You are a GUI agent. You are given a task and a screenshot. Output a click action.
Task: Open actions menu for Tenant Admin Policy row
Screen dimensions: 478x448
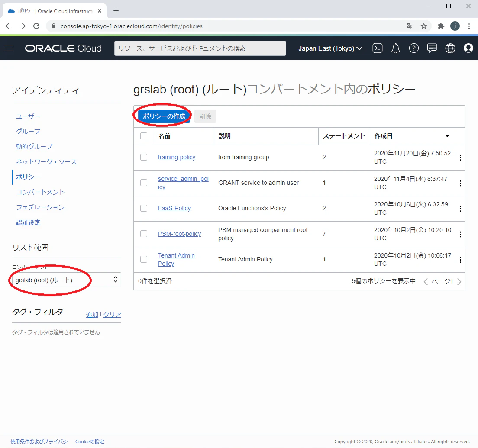click(x=460, y=260)
